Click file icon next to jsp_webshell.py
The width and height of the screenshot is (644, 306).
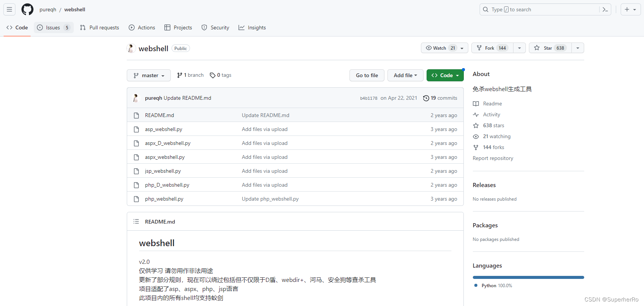pyautogui.click(x=137, y=171)
